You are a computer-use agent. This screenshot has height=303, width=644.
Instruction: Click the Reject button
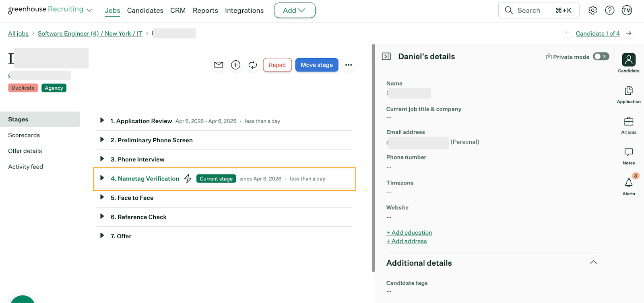(277, 65)
